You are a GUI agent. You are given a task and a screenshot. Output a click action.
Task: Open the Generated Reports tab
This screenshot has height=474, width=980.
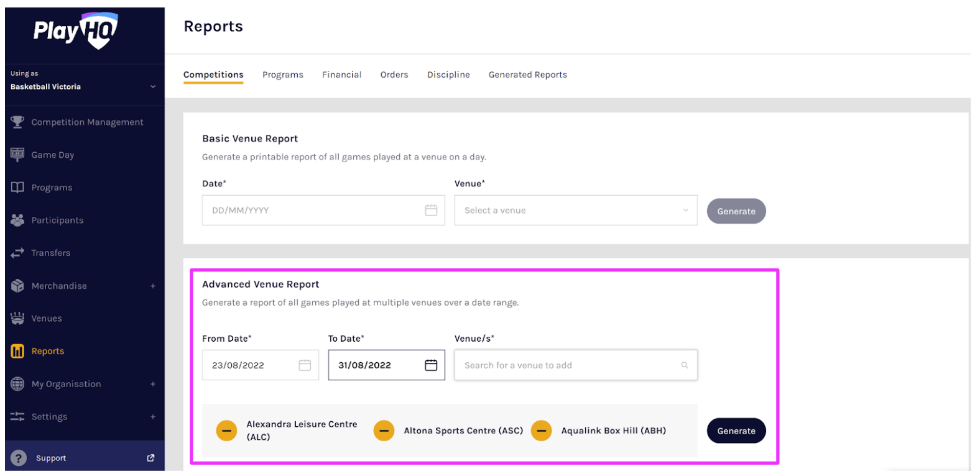pyautogui.click(x=527, y=75)
